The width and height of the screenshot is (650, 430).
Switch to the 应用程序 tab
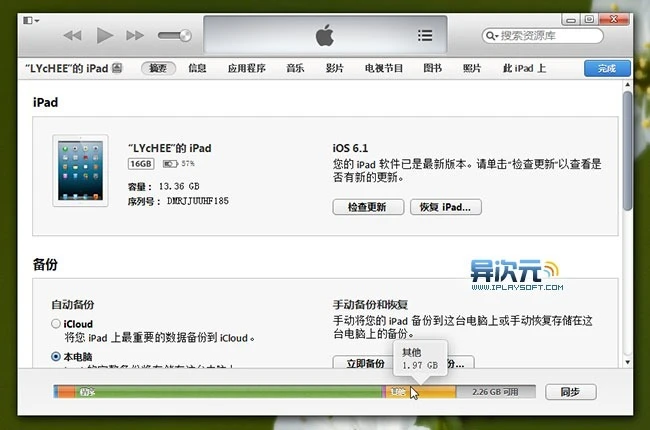pos(247,68)
